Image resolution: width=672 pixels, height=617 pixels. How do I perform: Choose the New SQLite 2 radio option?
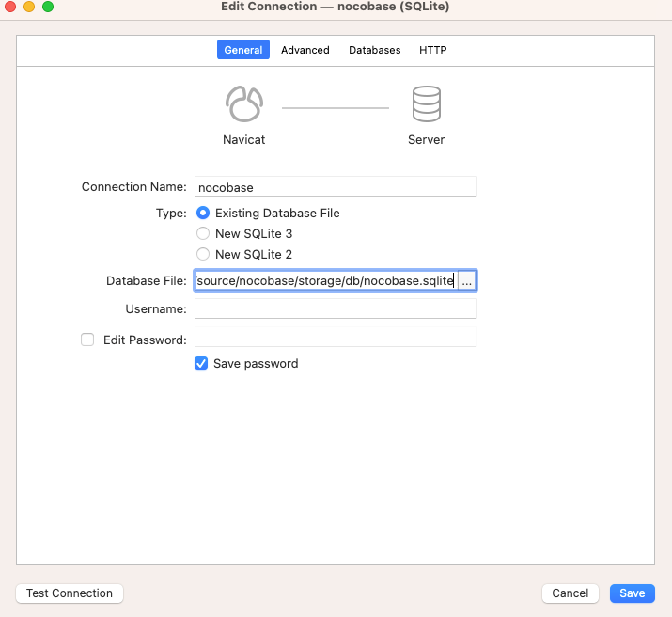pyautogui.click(x=203, y=255)
